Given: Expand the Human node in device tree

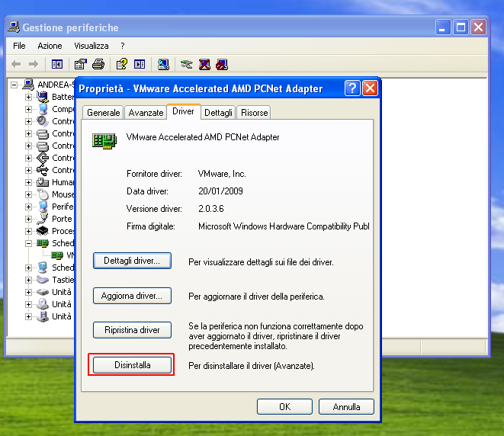Looking at the screenshot, I should (28, 182).
